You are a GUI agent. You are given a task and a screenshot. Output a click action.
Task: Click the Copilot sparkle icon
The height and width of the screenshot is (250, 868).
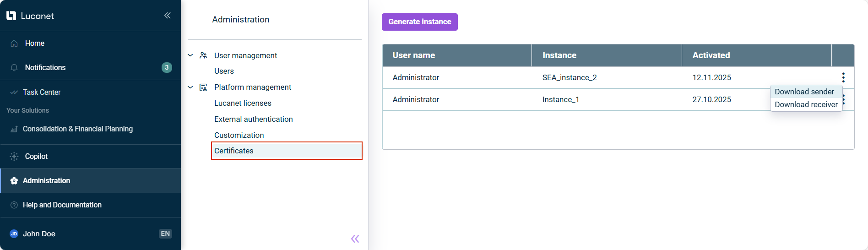[x=14, y=157]
